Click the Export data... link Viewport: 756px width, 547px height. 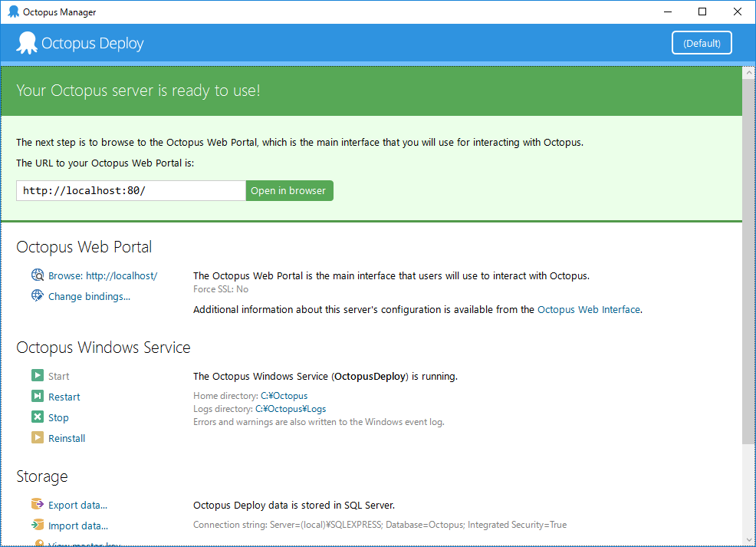tap(77, 505)
